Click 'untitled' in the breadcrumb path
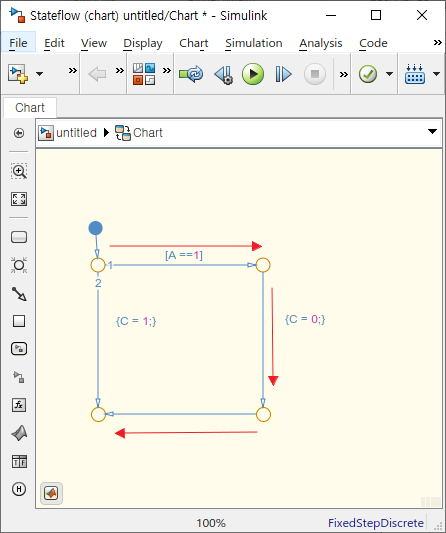This screenshot has height=533, width=446. 76,133
